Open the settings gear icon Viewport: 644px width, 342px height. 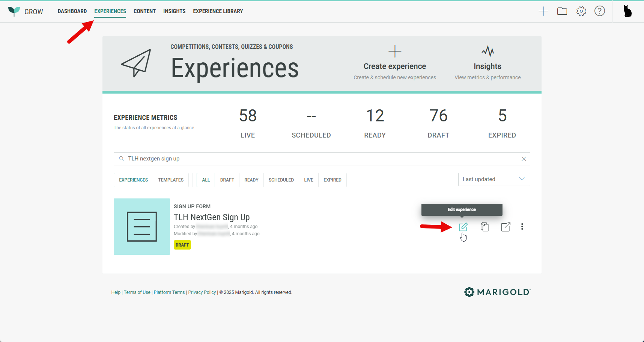581,11
